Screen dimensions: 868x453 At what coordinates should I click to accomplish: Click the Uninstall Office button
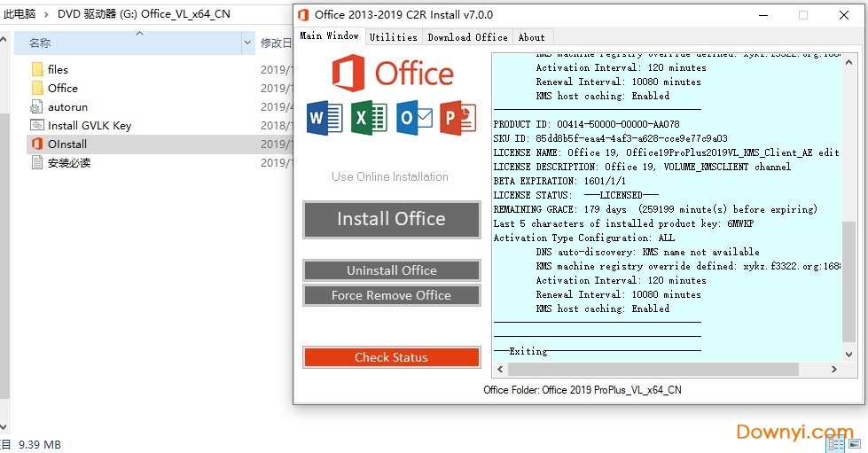(391, 270)
